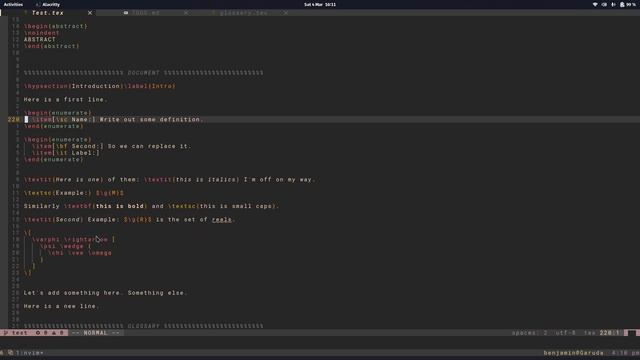Open the GNOME Activities overview

point(13,4)
